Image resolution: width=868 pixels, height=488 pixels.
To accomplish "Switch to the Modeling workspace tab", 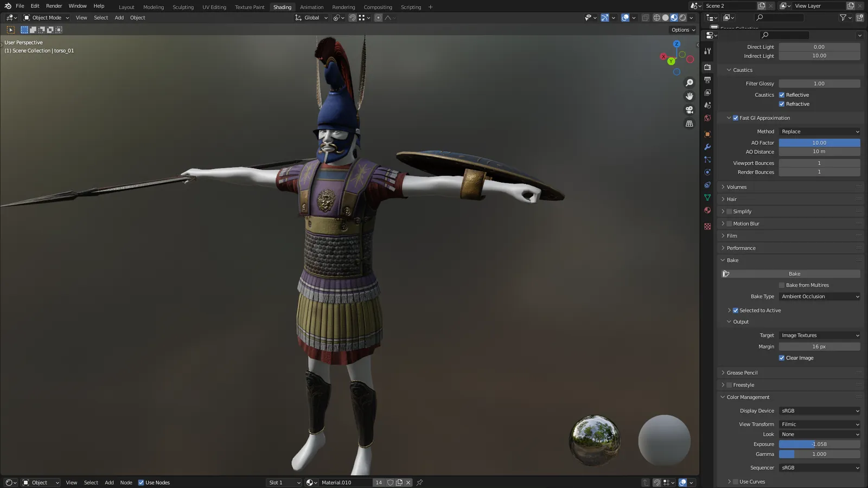I will click(154, 7).
